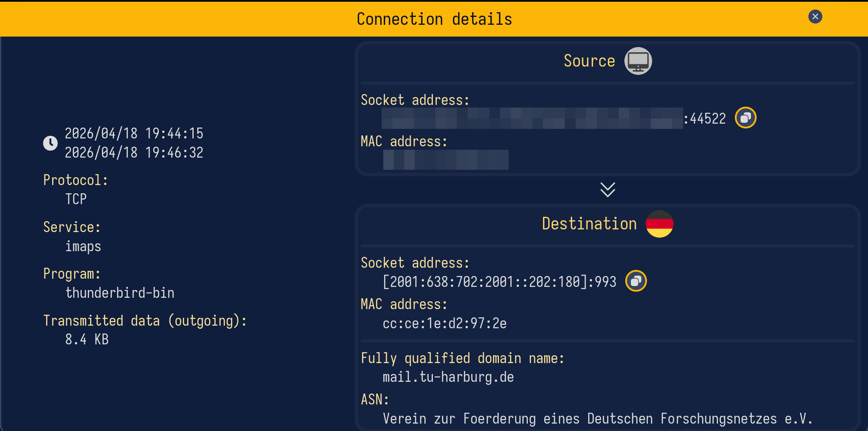Click the blurred source MAC address
The height and width of the screenshot is (431, 868).
tap(446, 160)
